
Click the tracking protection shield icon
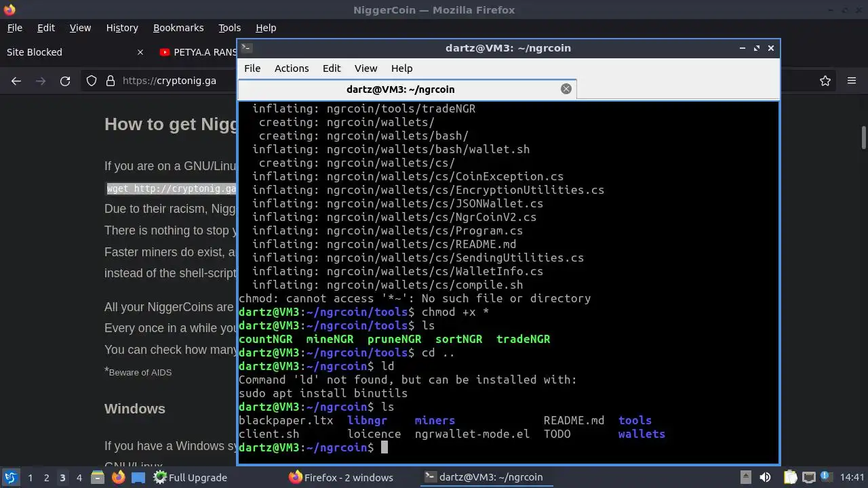(92, 81)
